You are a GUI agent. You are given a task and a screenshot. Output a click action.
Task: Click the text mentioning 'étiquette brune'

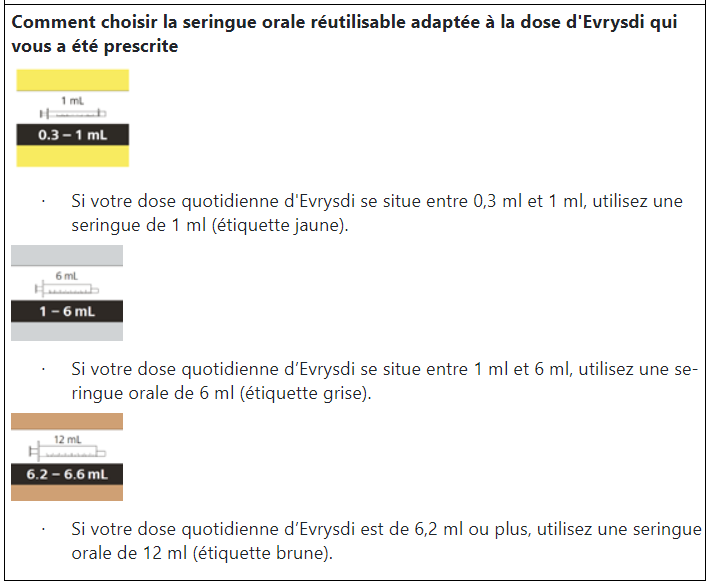[x=386, y=541]
